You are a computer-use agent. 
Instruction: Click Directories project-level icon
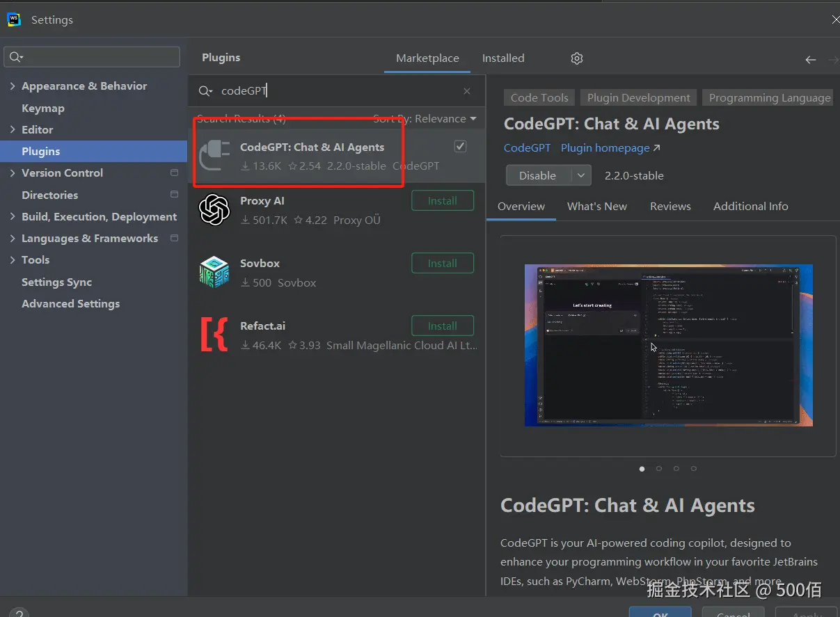[x=174, y=195]
